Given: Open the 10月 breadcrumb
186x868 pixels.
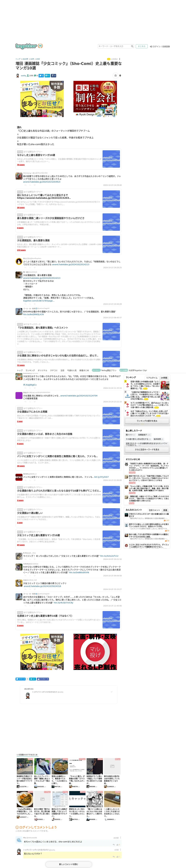Looking at the screenshot, I should pyautogui.click(x=32, y=59).
